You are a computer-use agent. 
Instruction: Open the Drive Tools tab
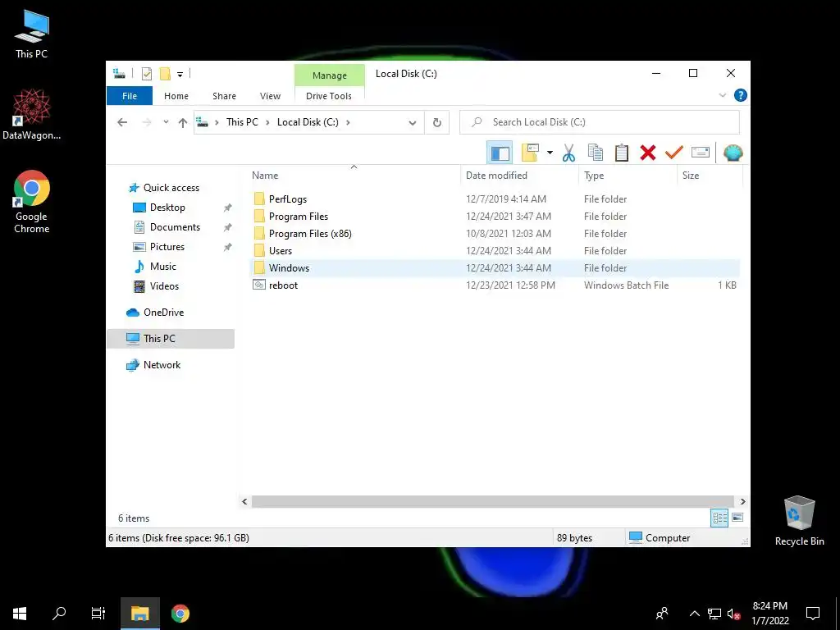[x=329, y=96]
